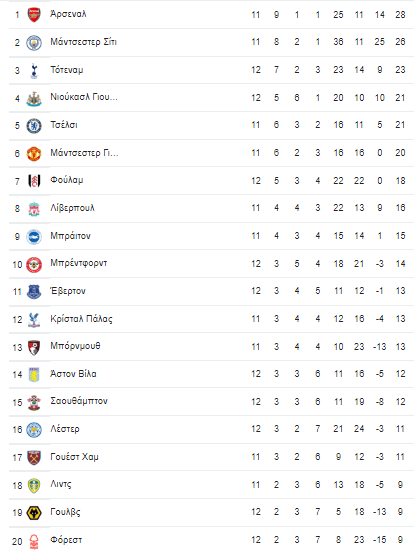Click the Manchester United red crest
The height and width of the screenshot is (555, 414).
click(34, 154)
